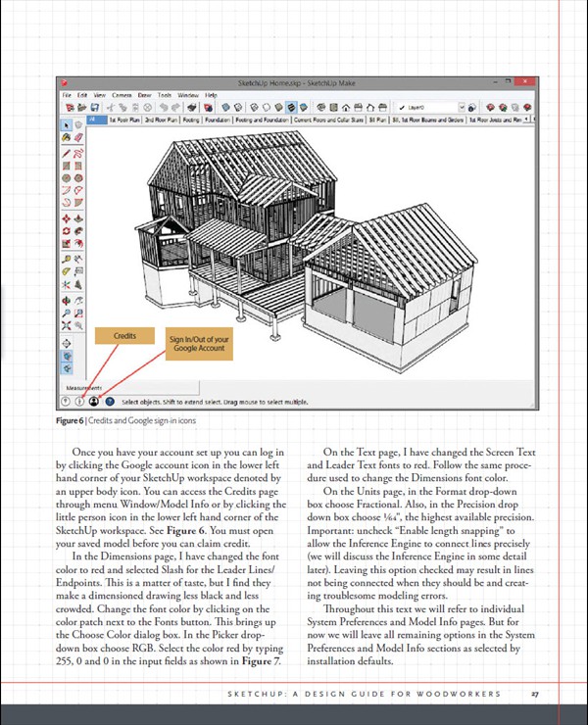
Task: Choose the Freehand drawing tool
Action: (x=78, y=153)
